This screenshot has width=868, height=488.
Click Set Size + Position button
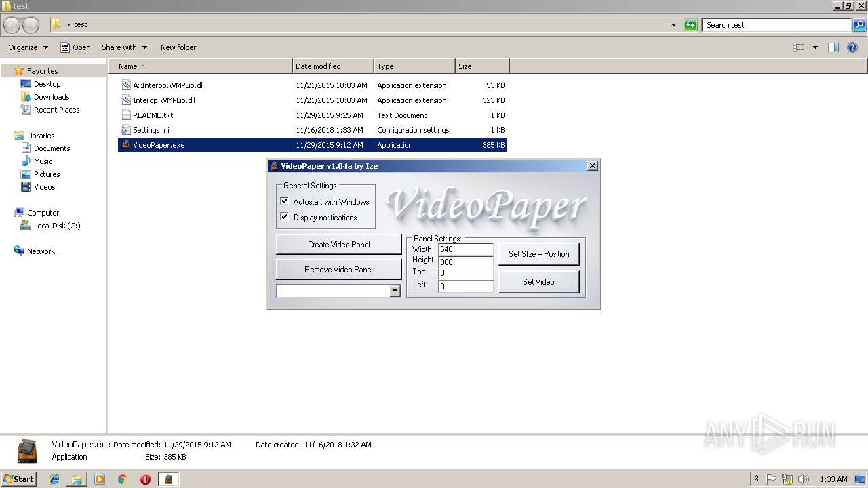pos(539,254)
